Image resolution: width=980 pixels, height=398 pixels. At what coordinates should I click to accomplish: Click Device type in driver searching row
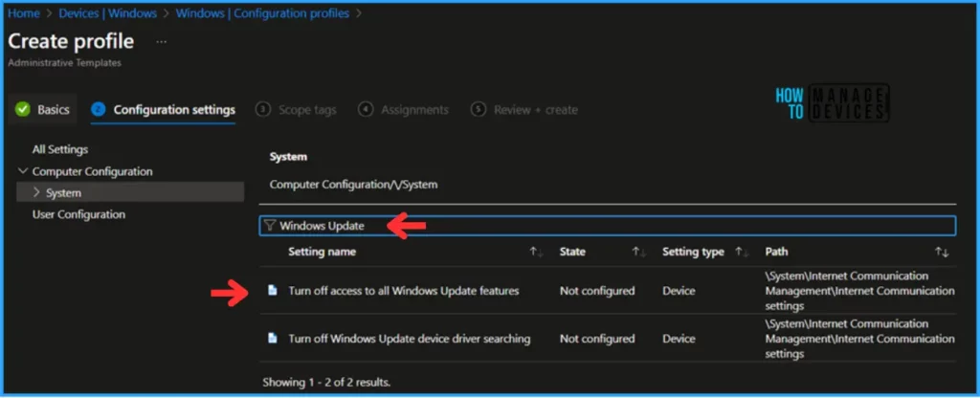pos(679,339)
